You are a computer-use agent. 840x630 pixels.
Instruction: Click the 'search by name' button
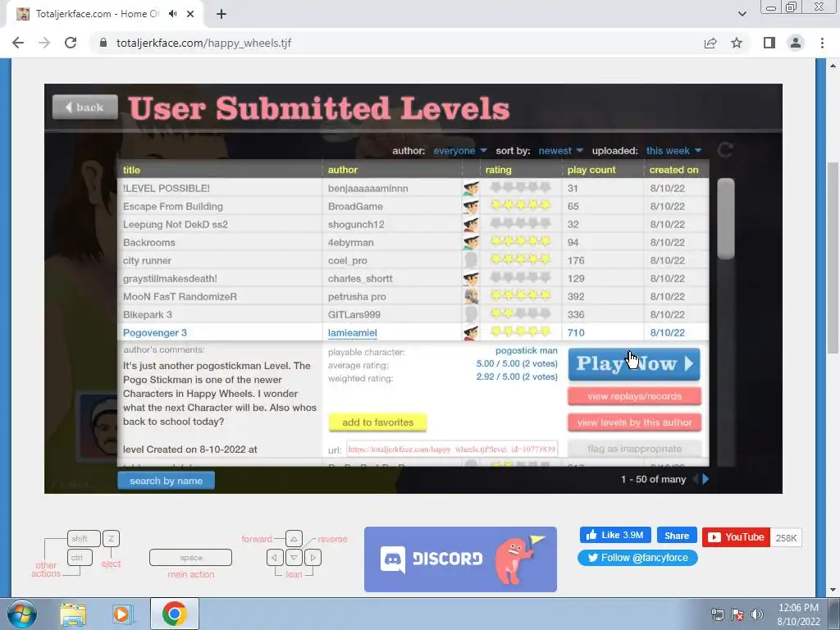[x=166, y=481]
